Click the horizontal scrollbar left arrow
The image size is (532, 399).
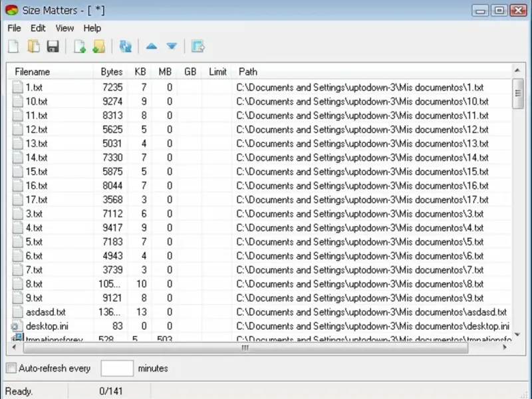14,347
